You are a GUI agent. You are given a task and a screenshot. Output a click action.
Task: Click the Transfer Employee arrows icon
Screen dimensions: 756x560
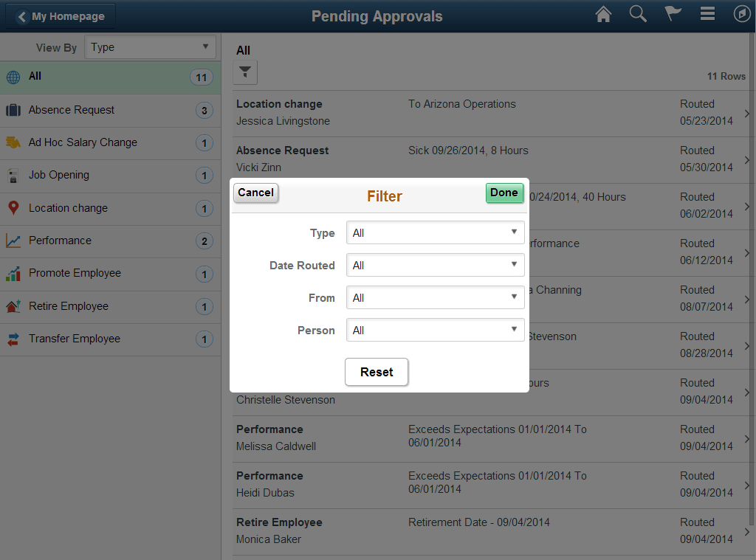click(x=13, y=339)
